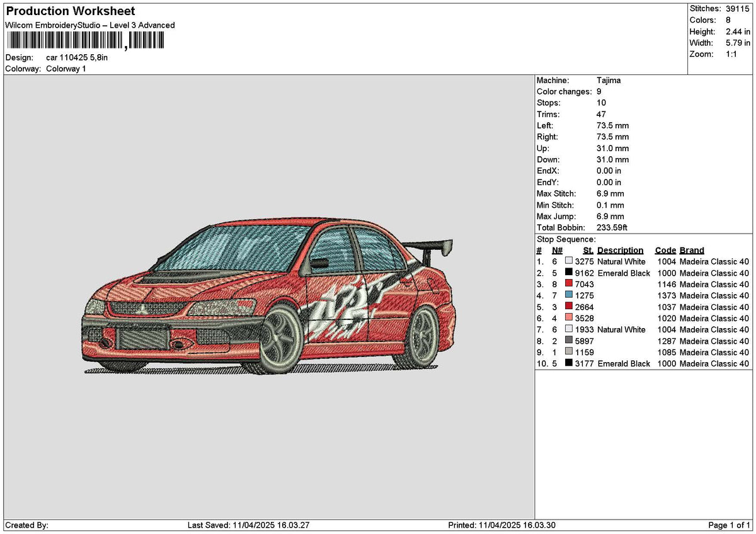Click the 'Colorway 1' value
The width and height of the screenshot is (756, 534).
66,69
